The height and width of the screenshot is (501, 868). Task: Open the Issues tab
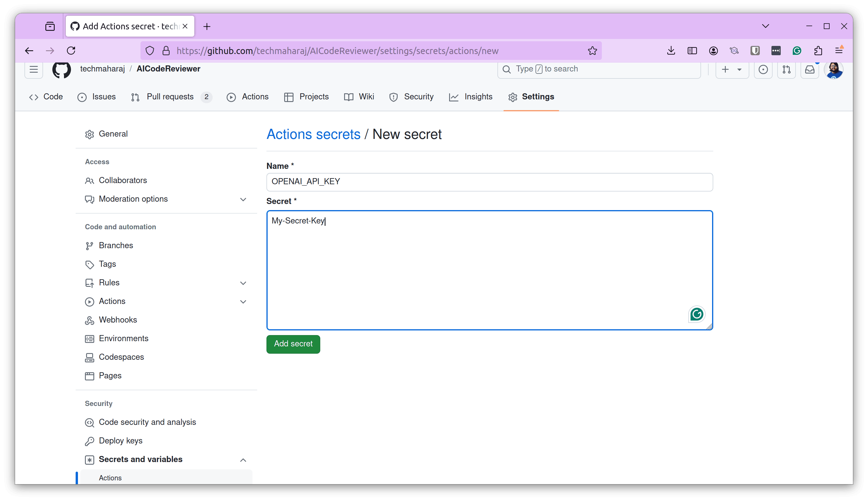97,97
